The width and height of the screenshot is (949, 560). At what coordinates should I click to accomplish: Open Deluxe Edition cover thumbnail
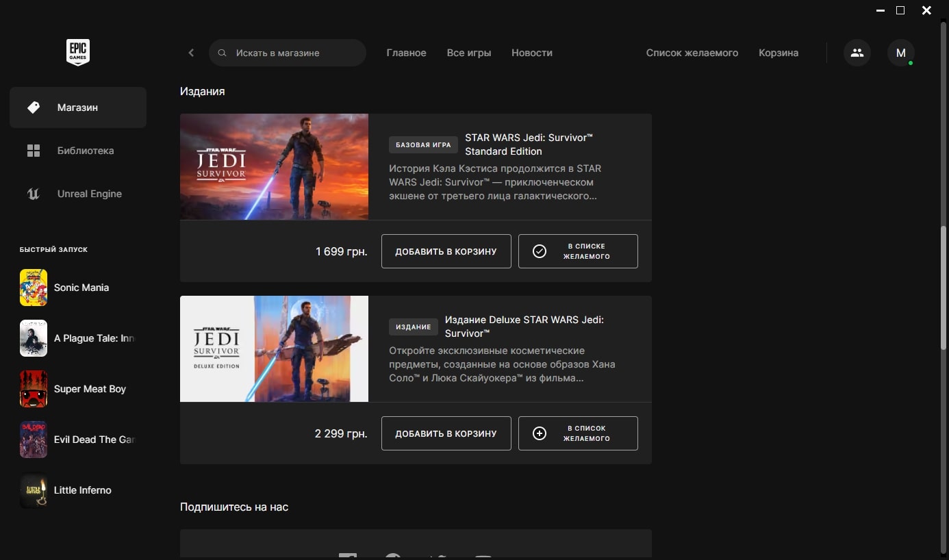274,348
